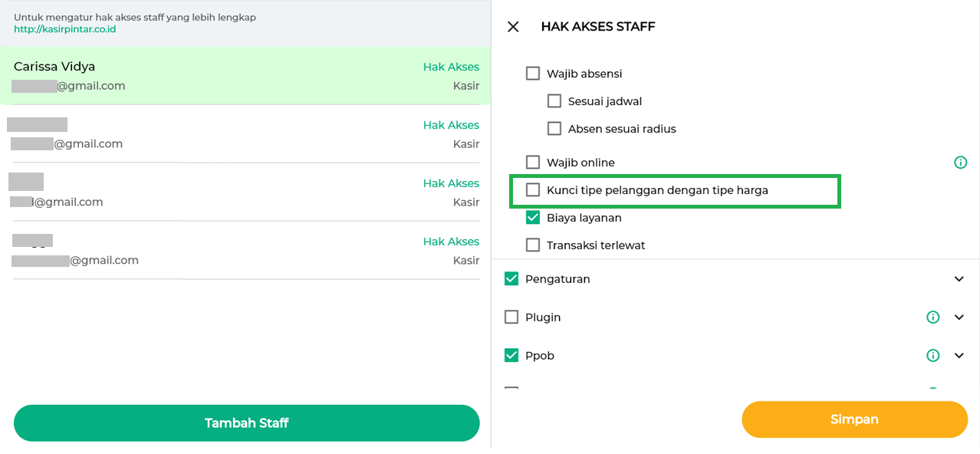Screen dimensions: 980x454
Task: Expand the Plugin section chevron
Action: pyautogui.click(x=959, y=317)
